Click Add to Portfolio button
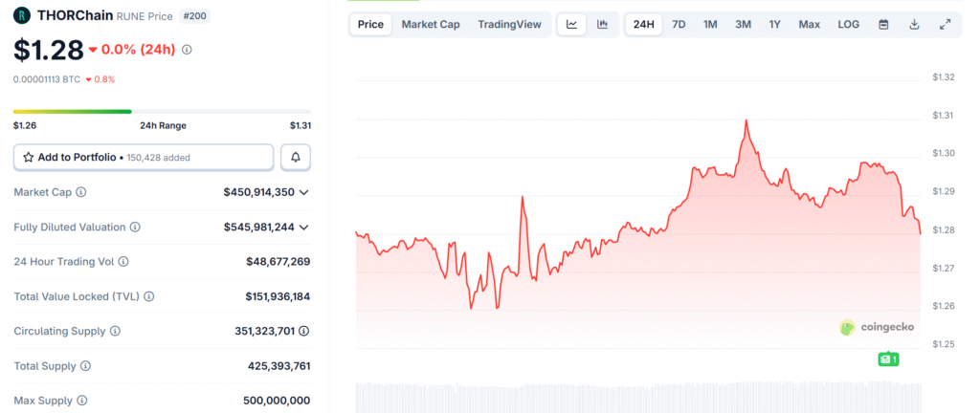Viewport: 980px width, 413px height. click(x=144, y=158)
